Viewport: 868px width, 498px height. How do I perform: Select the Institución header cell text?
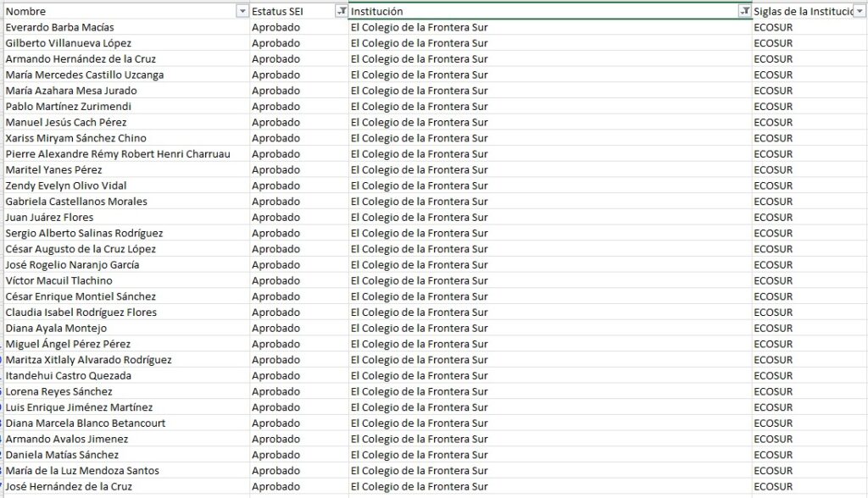point(377,12)
